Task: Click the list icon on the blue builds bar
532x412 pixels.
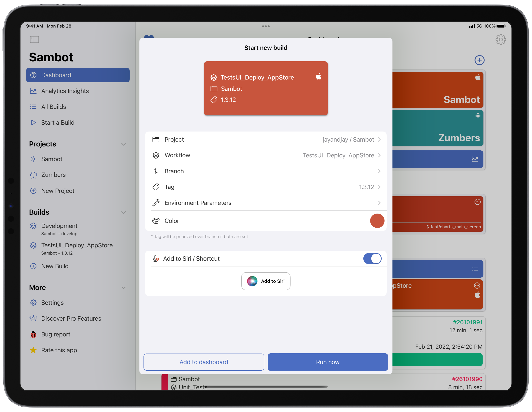Action: coord(475,269)
